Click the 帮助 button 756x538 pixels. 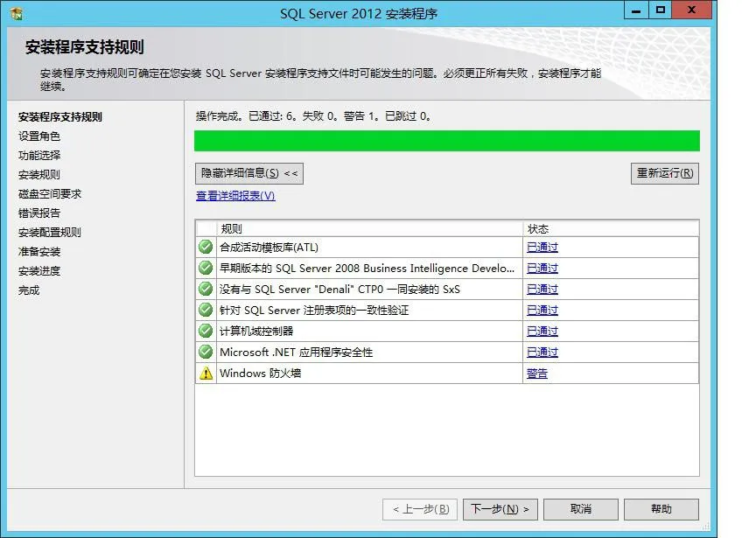click(661, 508)
